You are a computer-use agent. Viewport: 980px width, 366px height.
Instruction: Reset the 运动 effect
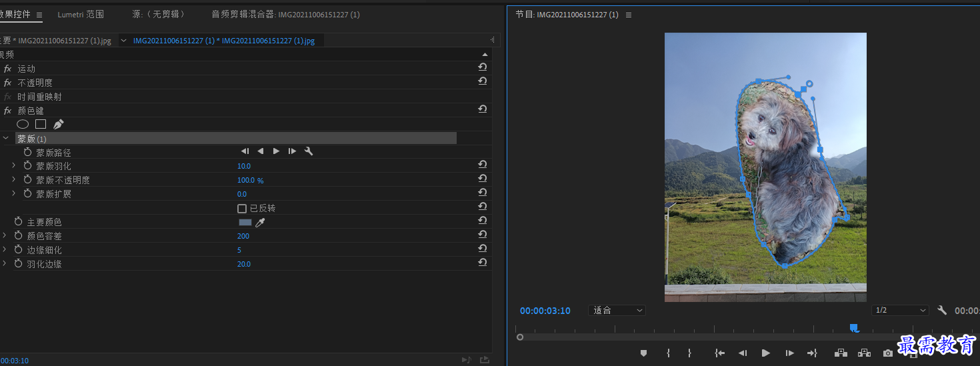pos(482,67)
